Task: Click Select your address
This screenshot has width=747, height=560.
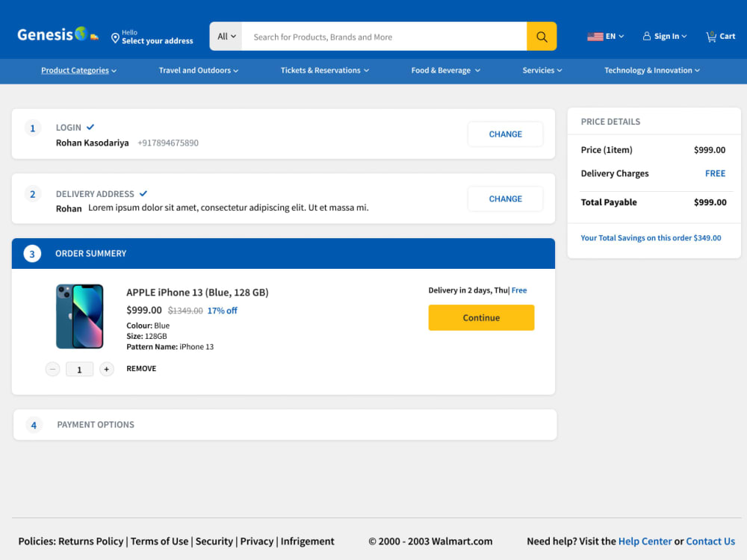Action: [157, 41]
